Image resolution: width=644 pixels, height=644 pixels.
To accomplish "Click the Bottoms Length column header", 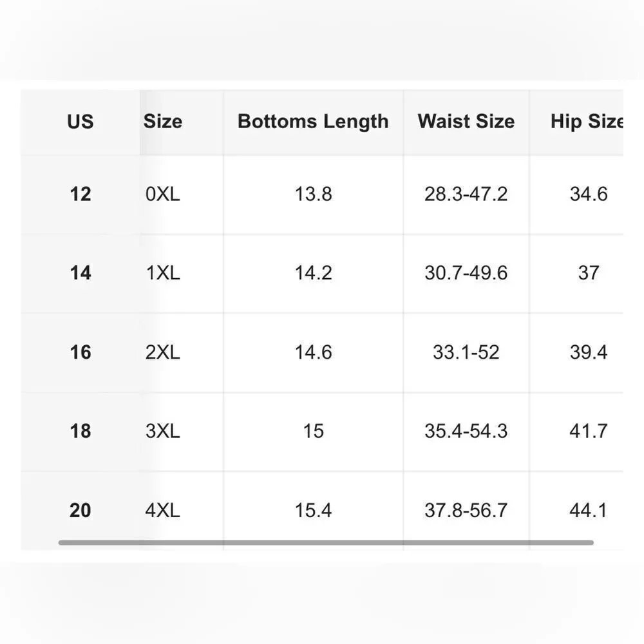I will tap(313, 122).
